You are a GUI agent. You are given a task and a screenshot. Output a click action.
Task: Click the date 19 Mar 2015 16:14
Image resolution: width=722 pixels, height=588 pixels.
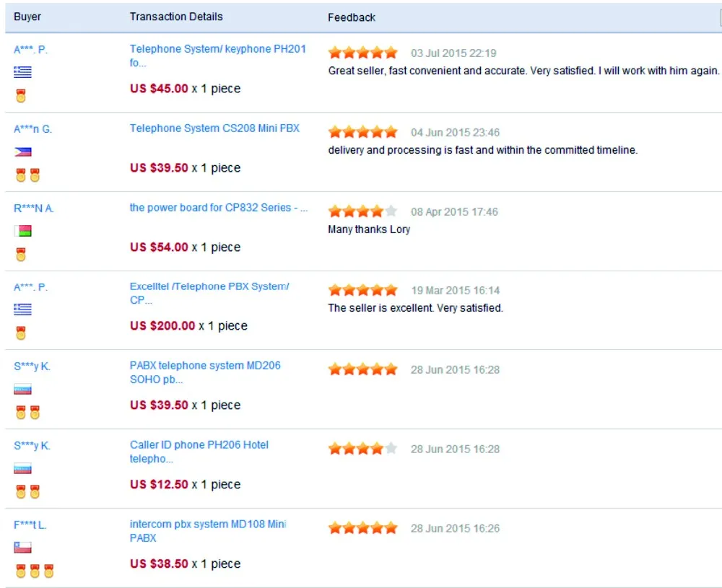[x=456, y=291]
